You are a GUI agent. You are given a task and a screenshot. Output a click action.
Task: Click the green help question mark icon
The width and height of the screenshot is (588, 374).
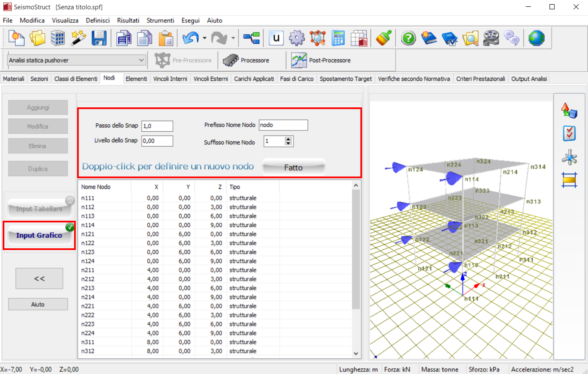[408, 38]
